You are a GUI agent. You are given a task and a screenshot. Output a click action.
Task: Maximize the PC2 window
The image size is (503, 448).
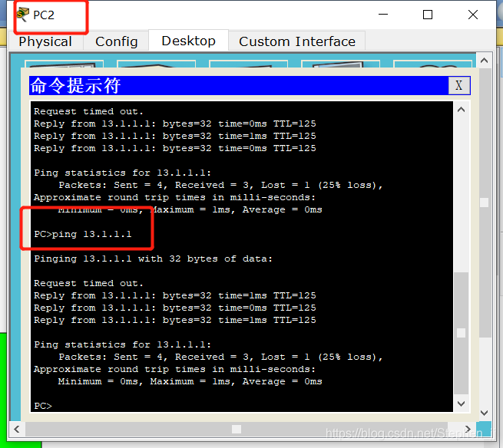point(428,15)
